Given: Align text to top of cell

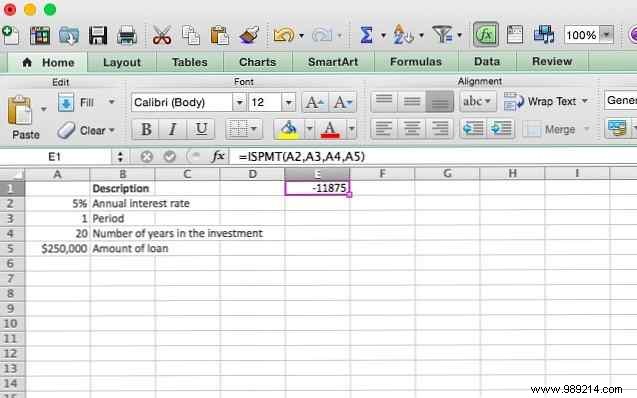Looking at the screenshot, I should (384, 101).
